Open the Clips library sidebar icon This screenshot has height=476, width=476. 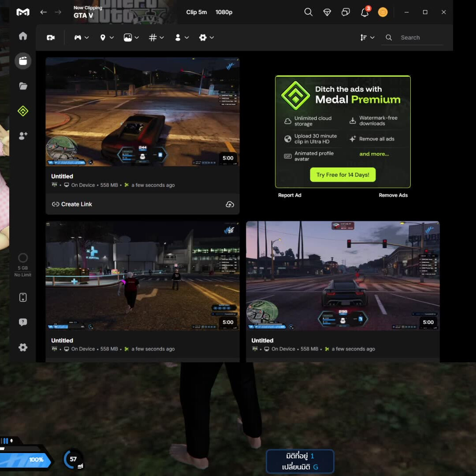click(23, 61)
